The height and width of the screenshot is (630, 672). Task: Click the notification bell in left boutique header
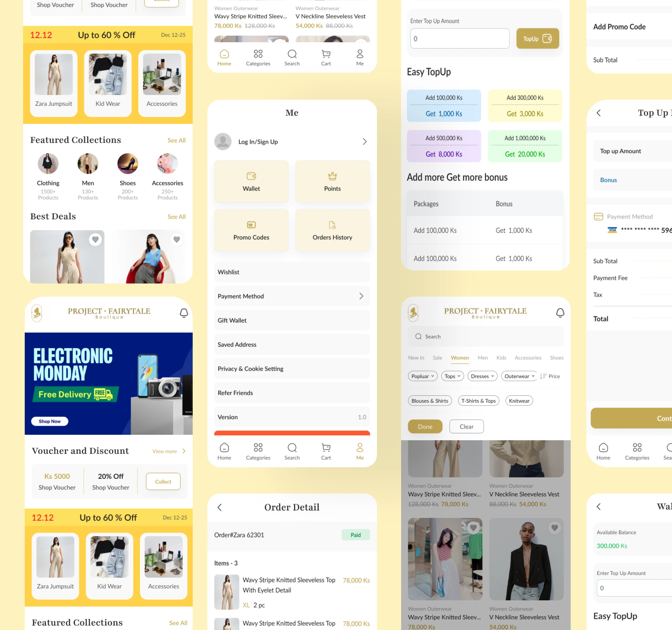(x=183, y=313)
